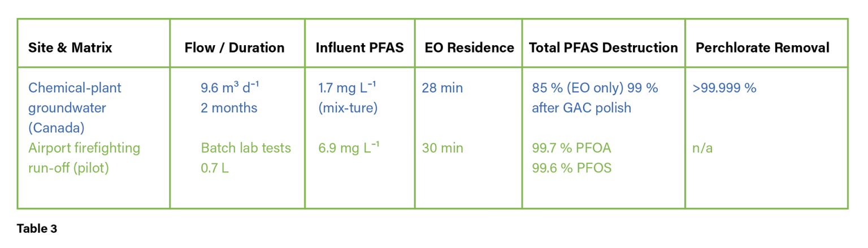
Task: Click the '0.7 L' volume value
Action: click(215, 168)
